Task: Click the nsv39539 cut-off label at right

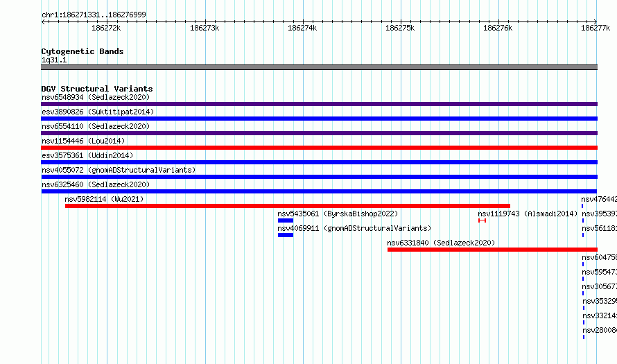Action: coord(599,214)
